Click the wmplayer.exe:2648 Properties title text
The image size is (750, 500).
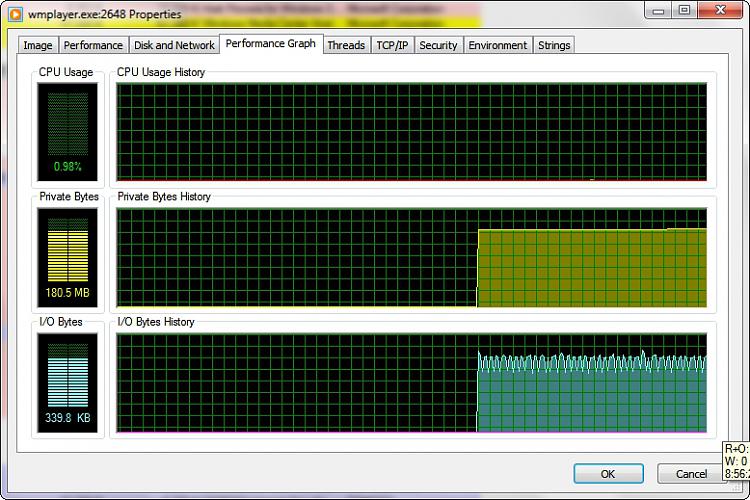click(x=105, y=14)
